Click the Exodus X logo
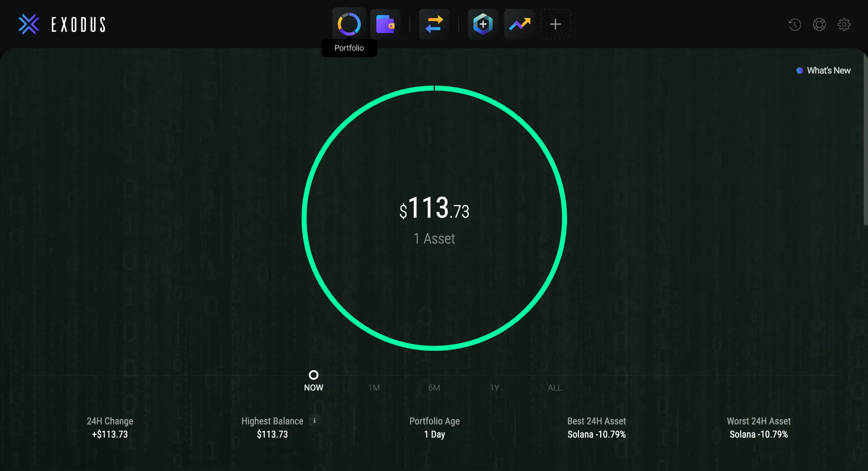Image resolution: width=868 pixels, height=471 pixels. 29,24
